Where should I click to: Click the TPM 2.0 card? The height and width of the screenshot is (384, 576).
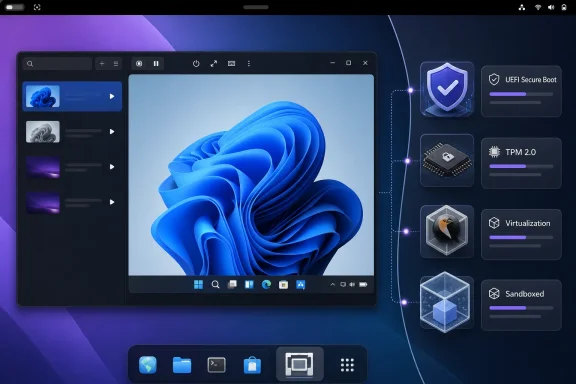(x=521, y=163)
